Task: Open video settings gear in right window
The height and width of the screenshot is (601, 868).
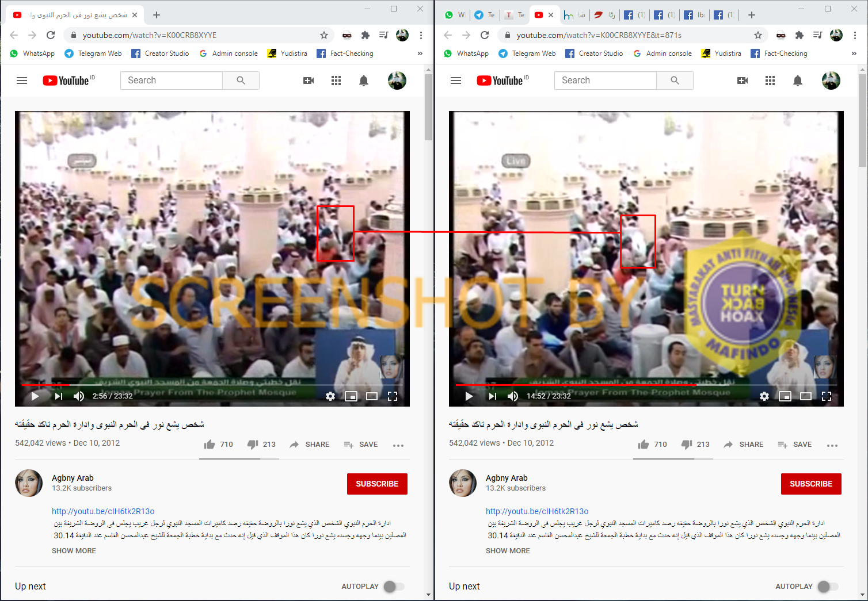Action: pos(764,396)
